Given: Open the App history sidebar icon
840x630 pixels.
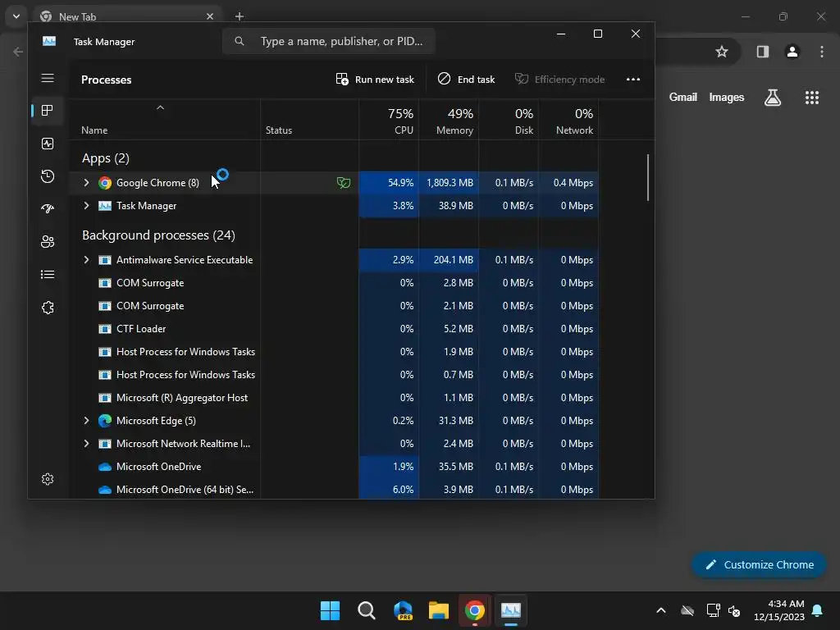Looking at the screenshot, I should point(48,176).
